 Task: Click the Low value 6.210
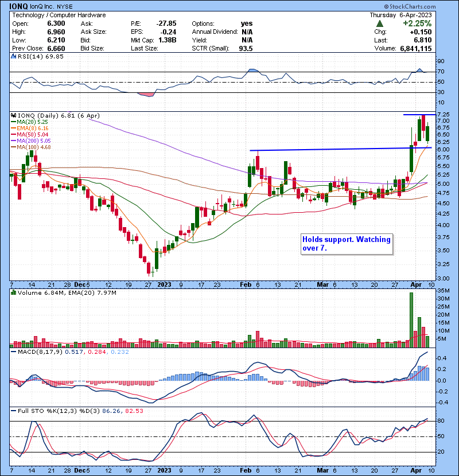pos(56,40)
